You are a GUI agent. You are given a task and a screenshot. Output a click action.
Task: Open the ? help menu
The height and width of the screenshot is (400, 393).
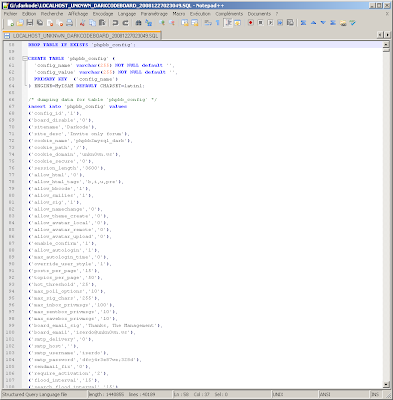coord(277,14)
